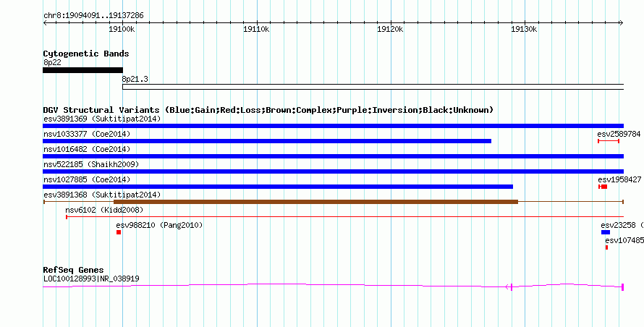Click the tiny red marker under esv107485
This screenshot has height=327, width=644.
click(x=606, y=247)
